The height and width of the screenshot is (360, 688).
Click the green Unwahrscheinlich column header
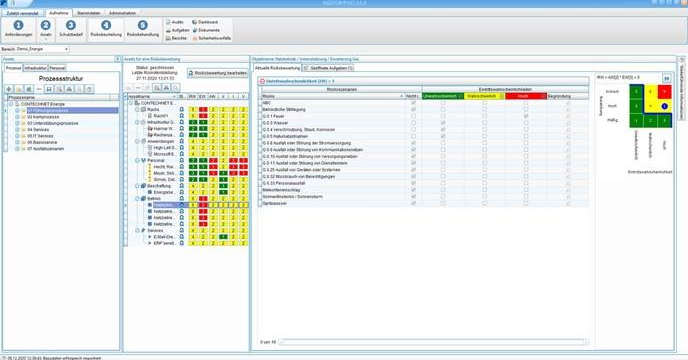click(x=443, y=96)
